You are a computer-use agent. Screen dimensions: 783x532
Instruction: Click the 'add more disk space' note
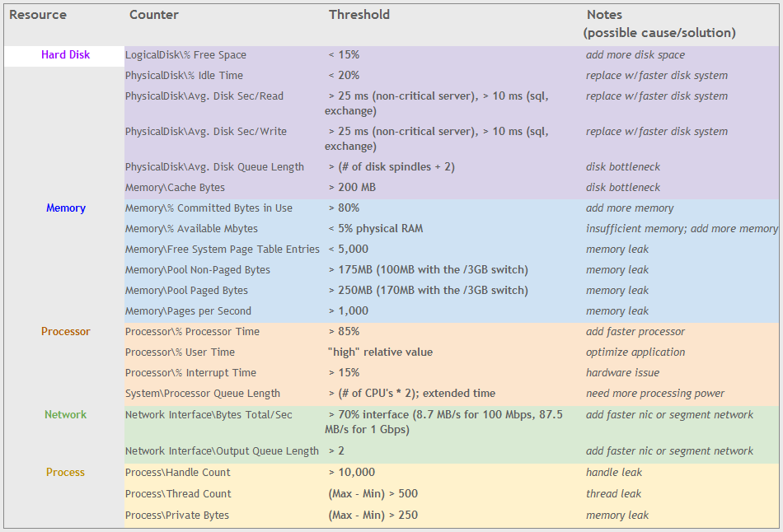pos(635,55)
